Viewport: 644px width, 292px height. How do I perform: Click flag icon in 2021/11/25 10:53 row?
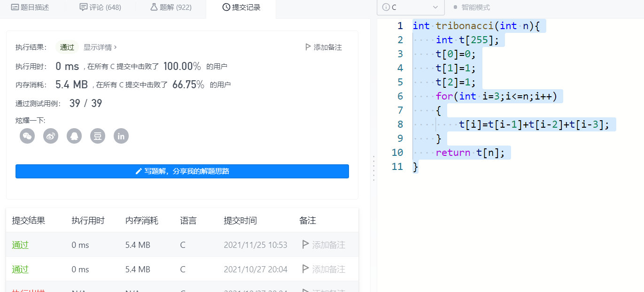(x=305, y=245)
